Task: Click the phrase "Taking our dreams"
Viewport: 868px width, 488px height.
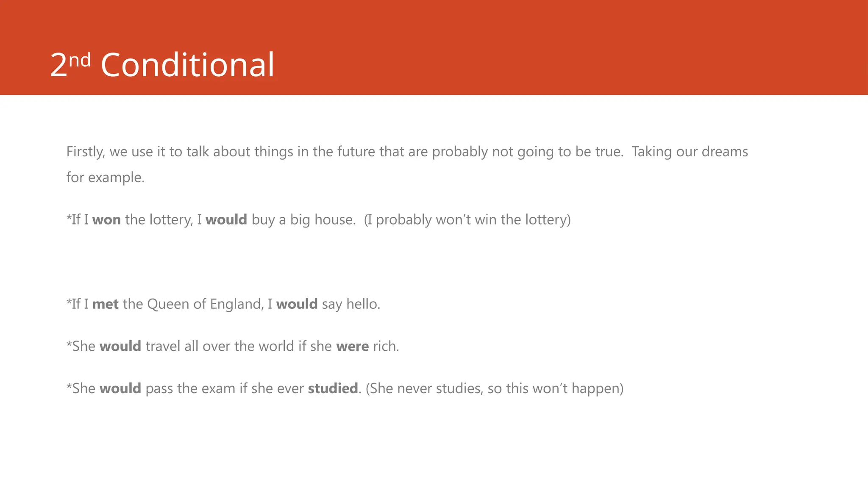Action: [690, 152]
